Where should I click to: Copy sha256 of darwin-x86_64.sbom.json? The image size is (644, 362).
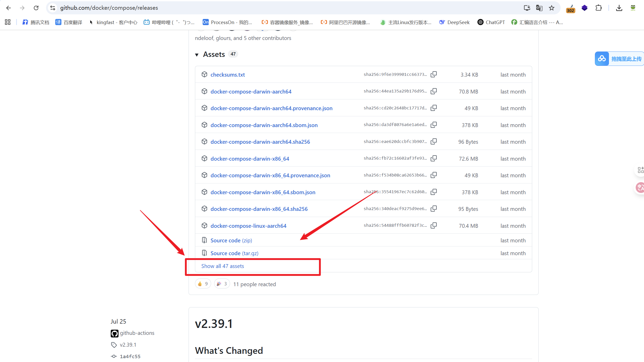point(434,192)
